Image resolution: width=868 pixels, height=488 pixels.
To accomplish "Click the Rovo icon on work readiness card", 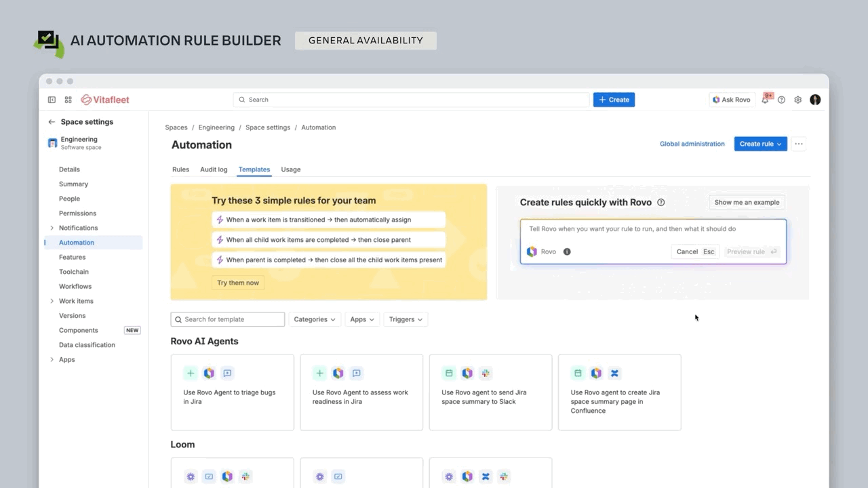I will [x=338, y=373].
